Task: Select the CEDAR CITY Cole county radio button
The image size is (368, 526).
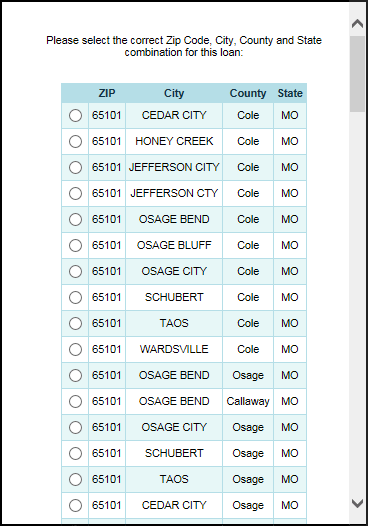Action: click(x=75, y=115)
